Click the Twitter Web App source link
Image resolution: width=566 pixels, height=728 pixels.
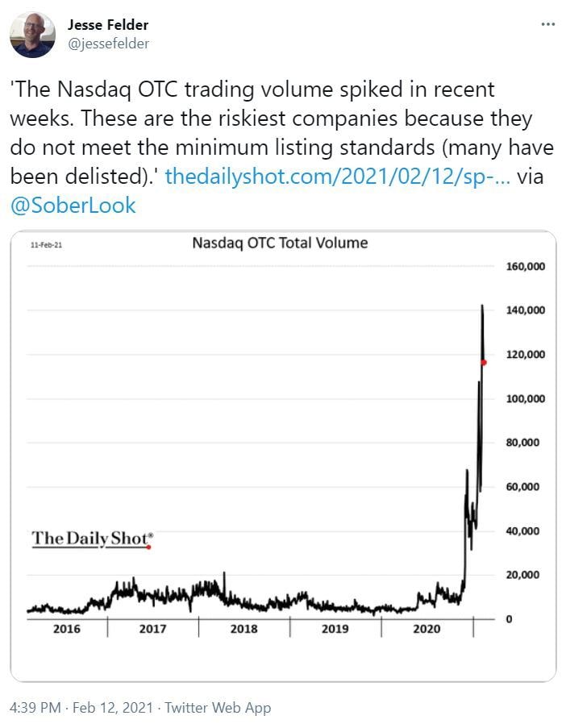pos(218,708)
